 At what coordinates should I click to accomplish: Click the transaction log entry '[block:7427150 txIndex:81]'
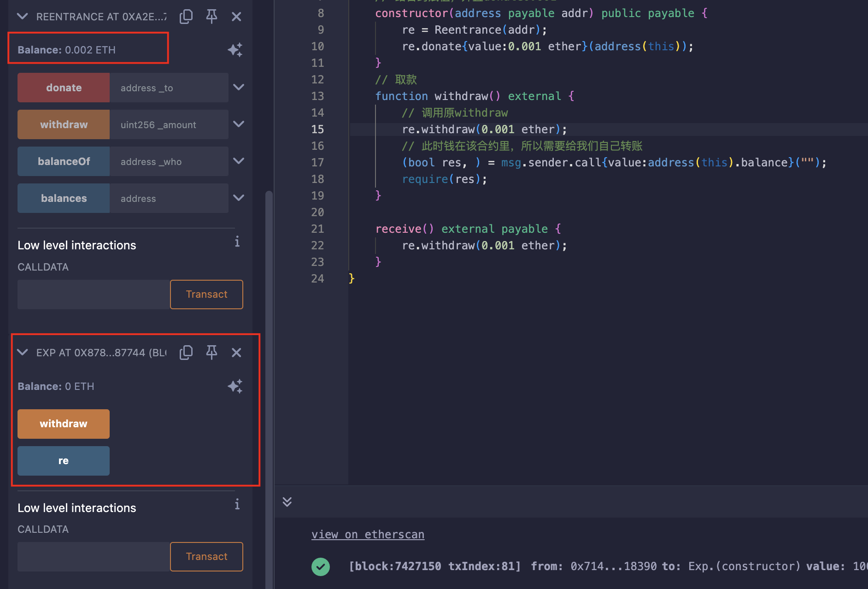click(435, 566)
